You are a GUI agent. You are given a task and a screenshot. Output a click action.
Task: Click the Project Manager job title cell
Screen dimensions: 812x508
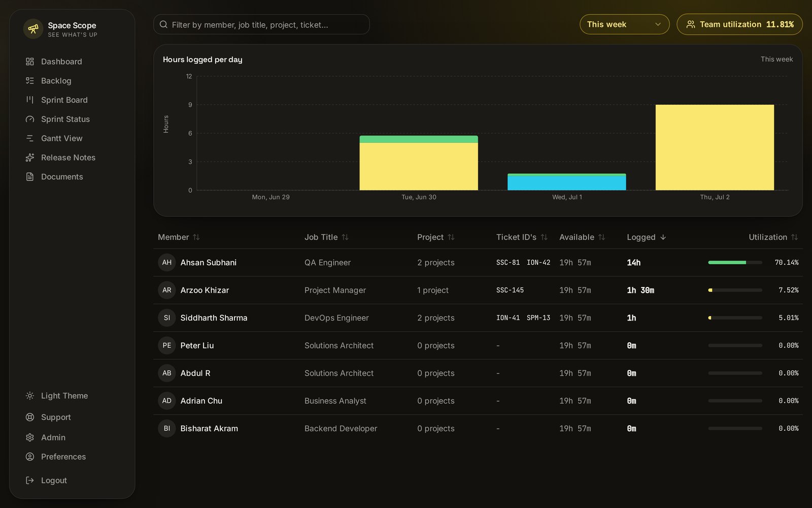(x=335, y=290)
